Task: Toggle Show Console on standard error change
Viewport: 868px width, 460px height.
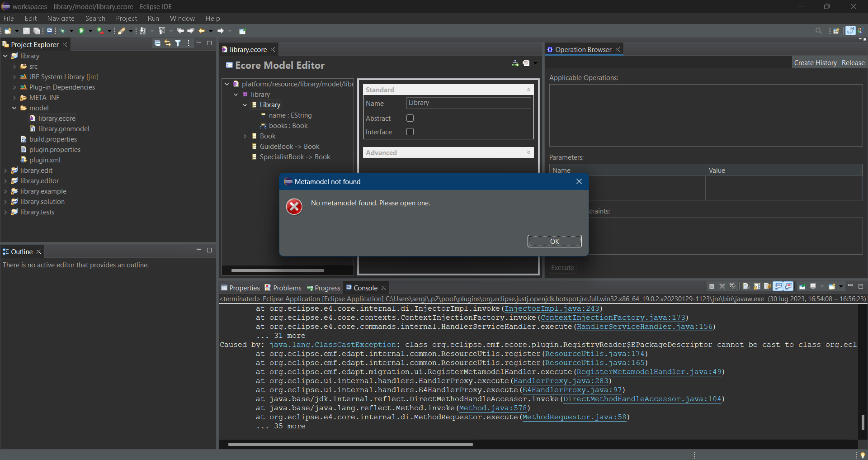Action: click(x=788, y=286)
